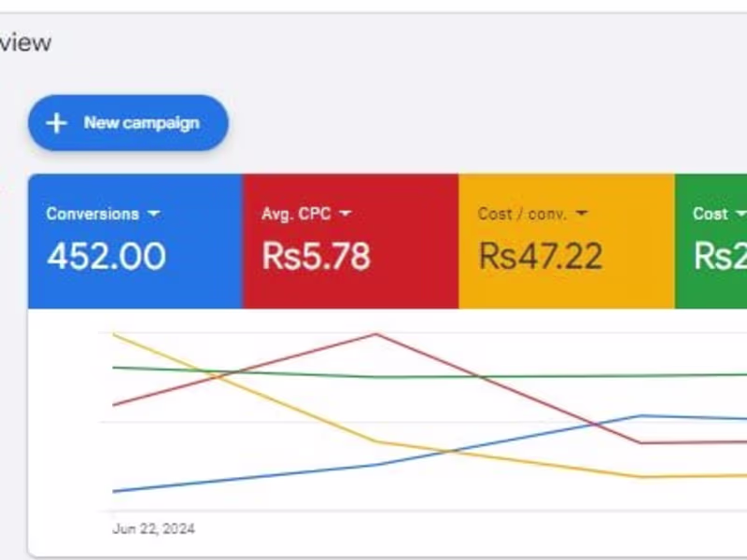Click the Jun 22, 2024 date label
Image resolution: width=747 pixels, height=560 pixels.
(x=154, y=529)
